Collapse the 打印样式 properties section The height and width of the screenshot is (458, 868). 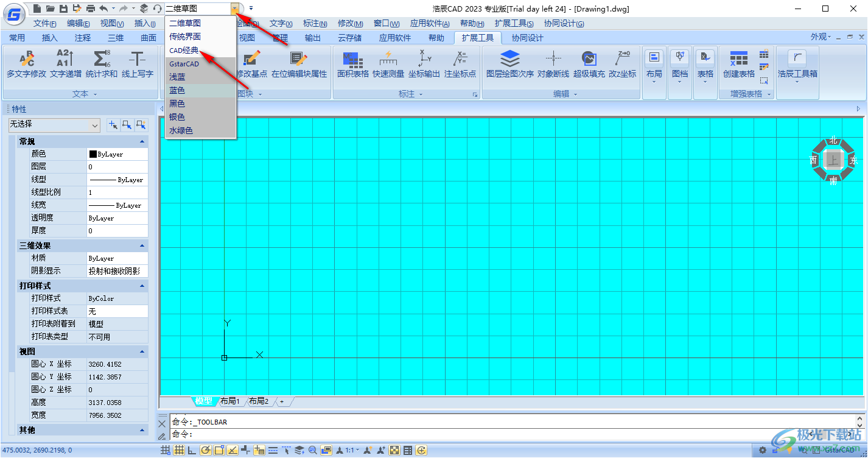click(x=142, y=286)
